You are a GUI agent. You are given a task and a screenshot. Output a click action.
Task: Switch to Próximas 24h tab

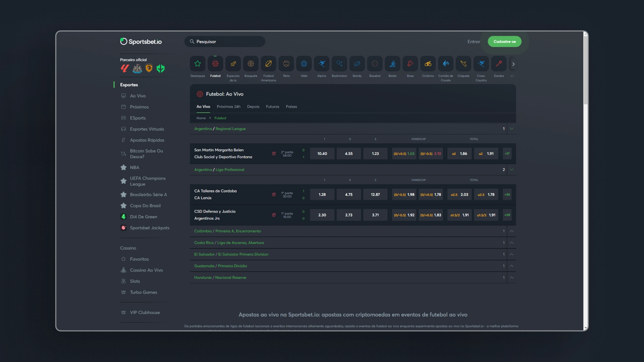pos(228,107)
